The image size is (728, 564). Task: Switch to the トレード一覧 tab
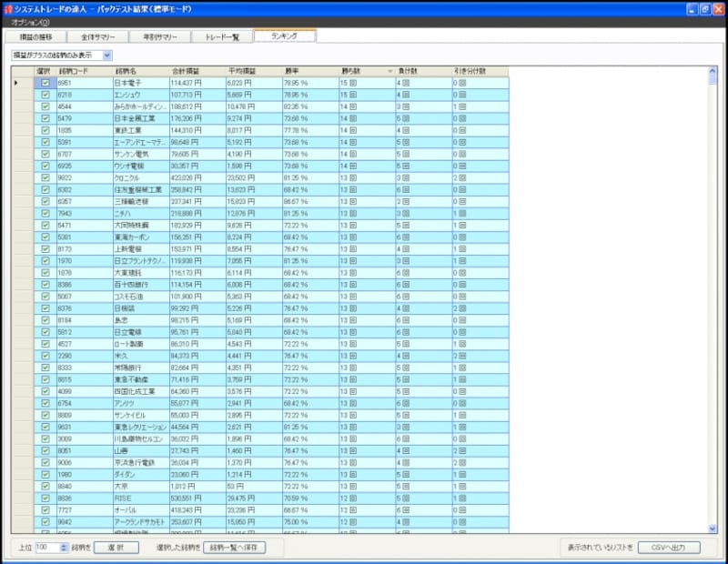pos(222,37)
